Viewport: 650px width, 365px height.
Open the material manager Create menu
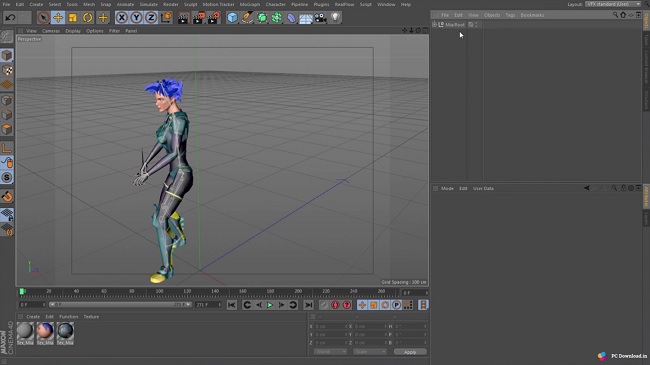point(33,316)
